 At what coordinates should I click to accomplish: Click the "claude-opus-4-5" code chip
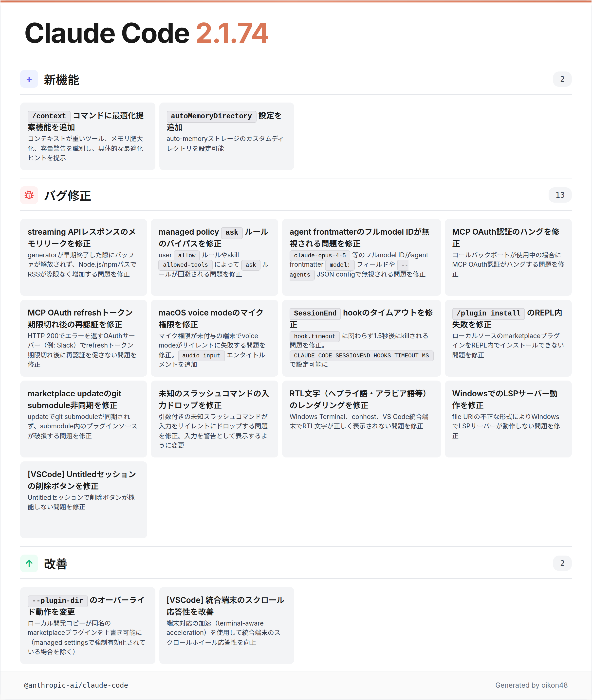319,255
